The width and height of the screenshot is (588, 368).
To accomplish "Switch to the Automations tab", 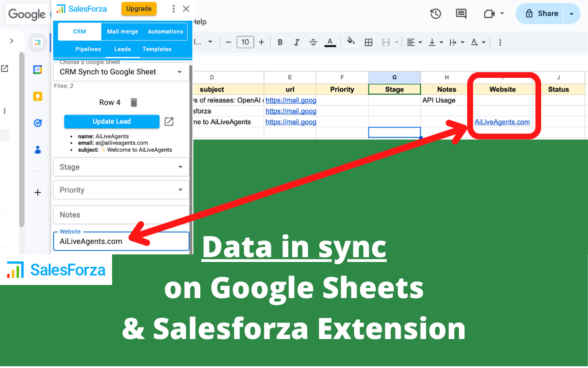I will coord(165,32).
